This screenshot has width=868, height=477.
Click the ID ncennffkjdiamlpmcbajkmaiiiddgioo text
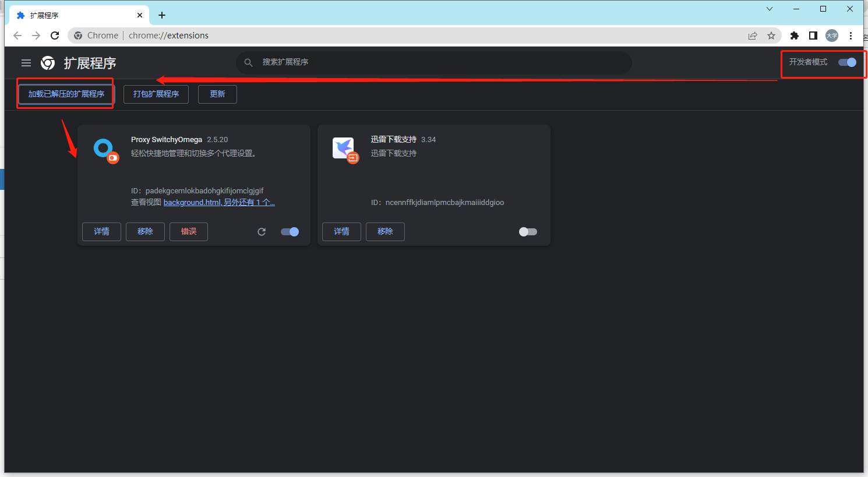437,203
